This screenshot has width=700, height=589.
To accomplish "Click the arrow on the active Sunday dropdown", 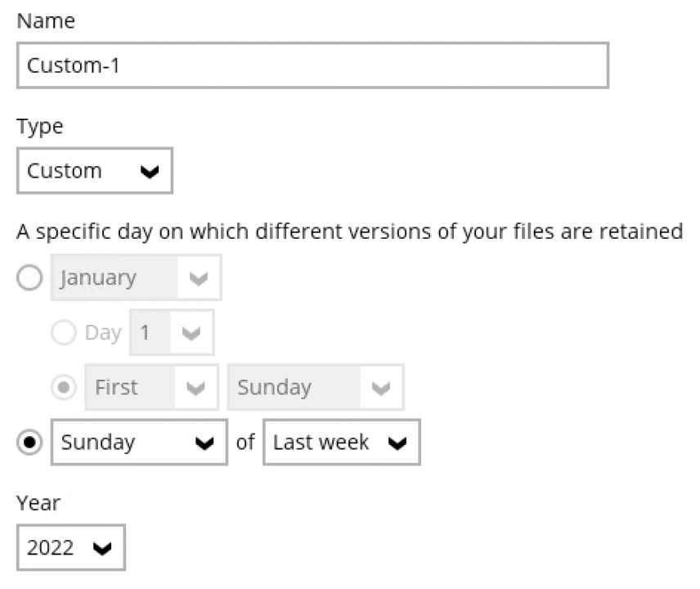I will [x=204, y=443].
